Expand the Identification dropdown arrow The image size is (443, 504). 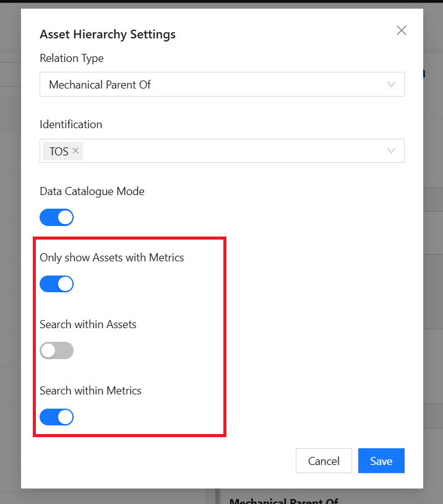point(391,150)
